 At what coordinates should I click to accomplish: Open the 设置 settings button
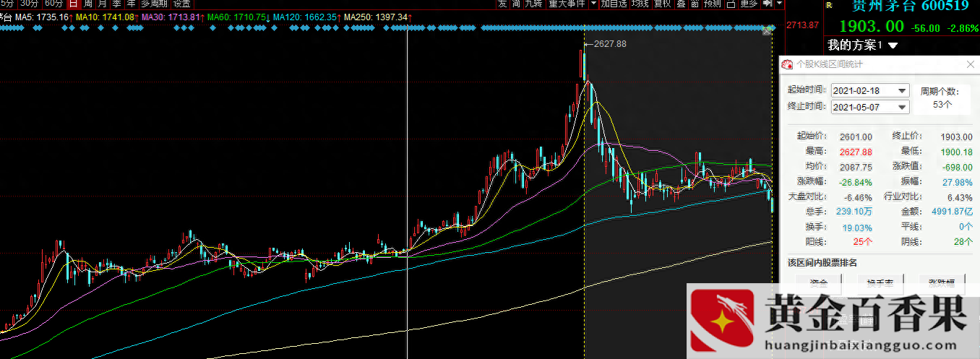181,4
